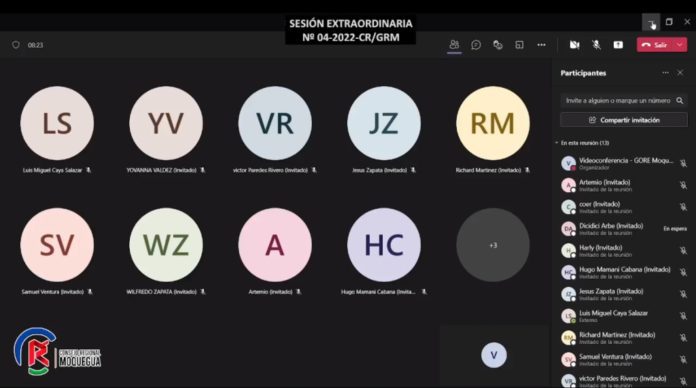The height and width of the screenshot is (388, 696).
Task: Select Luis Miguel Caya Salazar in participant list
Action: [x=623, y=316]
